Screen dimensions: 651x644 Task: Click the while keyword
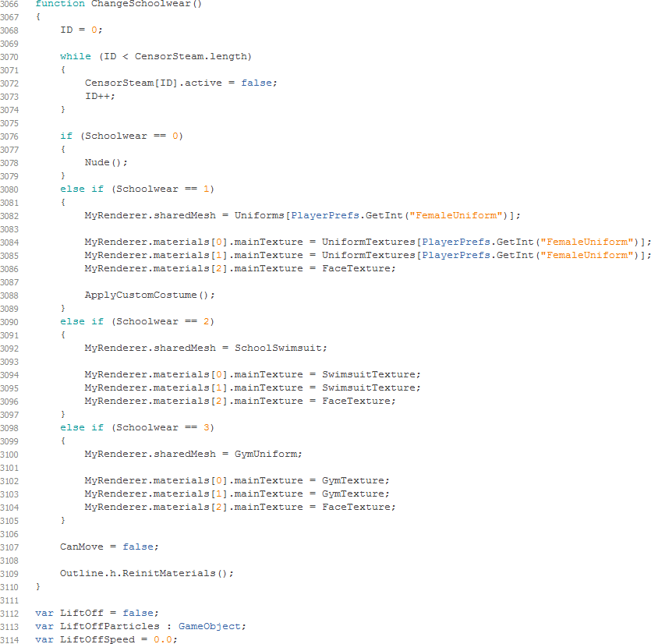pyautogui.click(x=75, y=56)
